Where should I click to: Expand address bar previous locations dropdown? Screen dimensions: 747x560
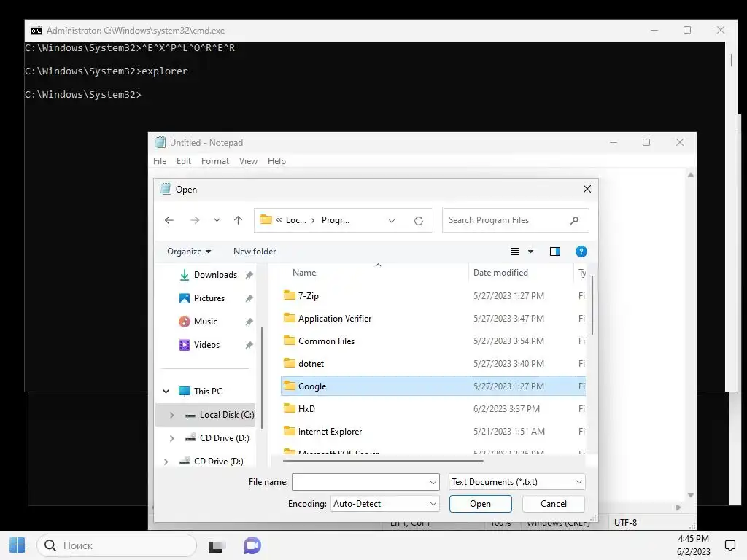[x=392, y=220]
